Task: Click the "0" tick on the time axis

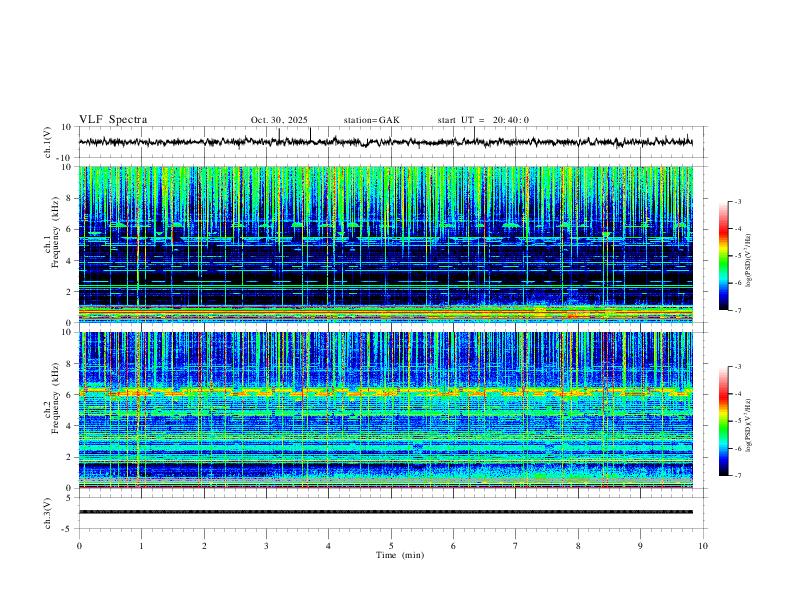Action: pos(79,546)
